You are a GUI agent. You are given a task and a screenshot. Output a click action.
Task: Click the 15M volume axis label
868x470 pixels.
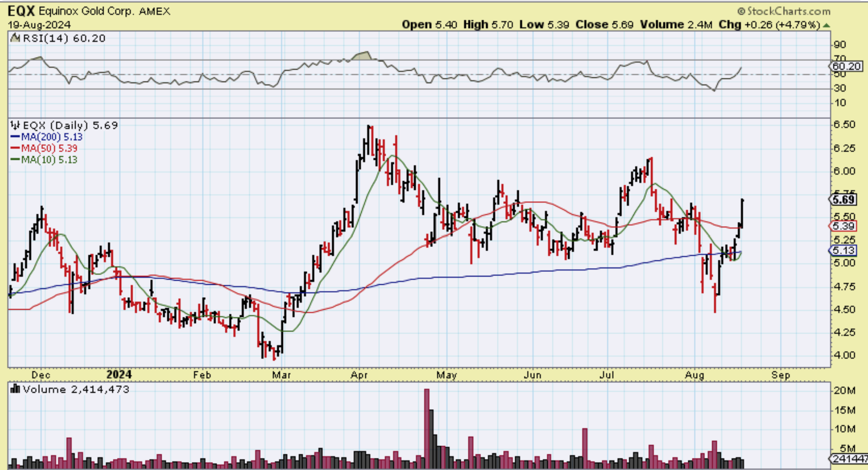tap(845, 410)
